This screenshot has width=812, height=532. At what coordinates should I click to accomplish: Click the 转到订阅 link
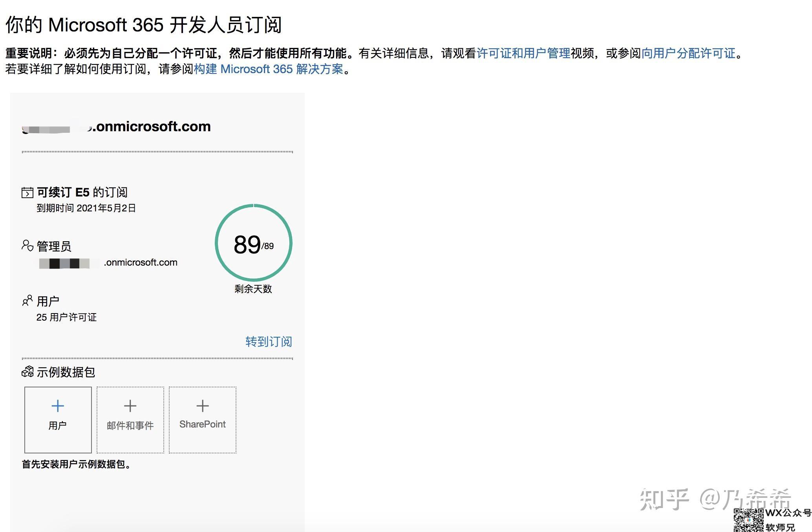(x=269, y=341)
